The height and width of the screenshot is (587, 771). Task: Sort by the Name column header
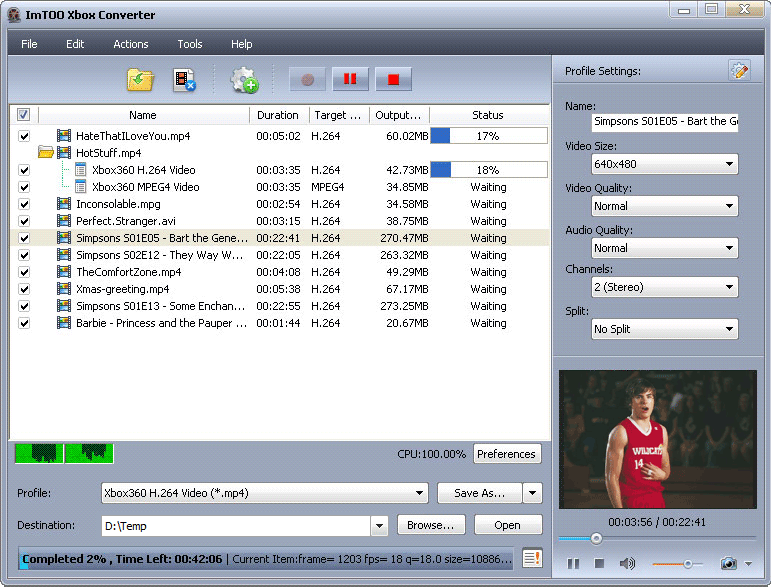click(x=143, y=115)
